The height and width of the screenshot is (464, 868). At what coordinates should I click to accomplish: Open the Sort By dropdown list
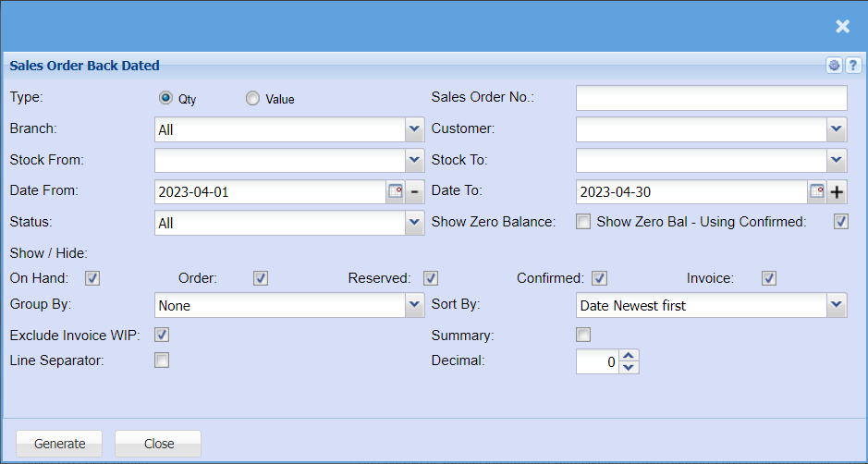837,304
